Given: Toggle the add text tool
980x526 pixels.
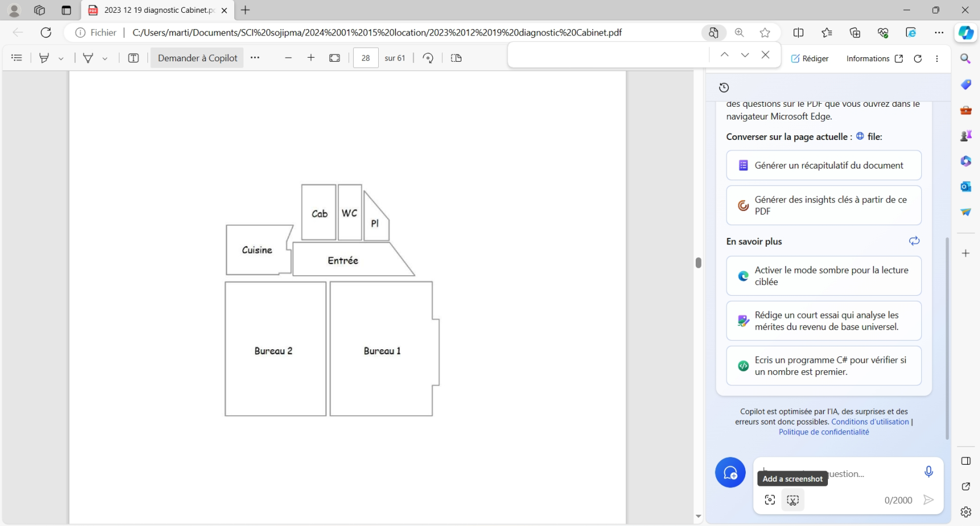Looking at the screenshot, I should [133, 58].
